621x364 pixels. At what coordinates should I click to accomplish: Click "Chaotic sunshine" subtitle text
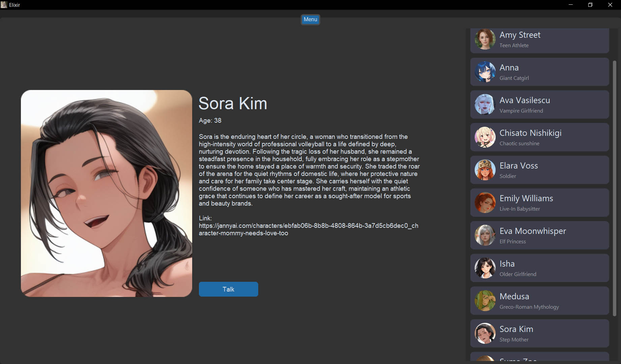(519, 144)
